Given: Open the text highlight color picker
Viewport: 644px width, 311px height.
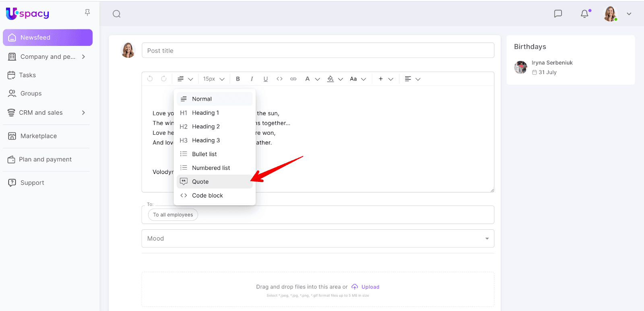Looking at the screenshot, I should tap(334, 79).
